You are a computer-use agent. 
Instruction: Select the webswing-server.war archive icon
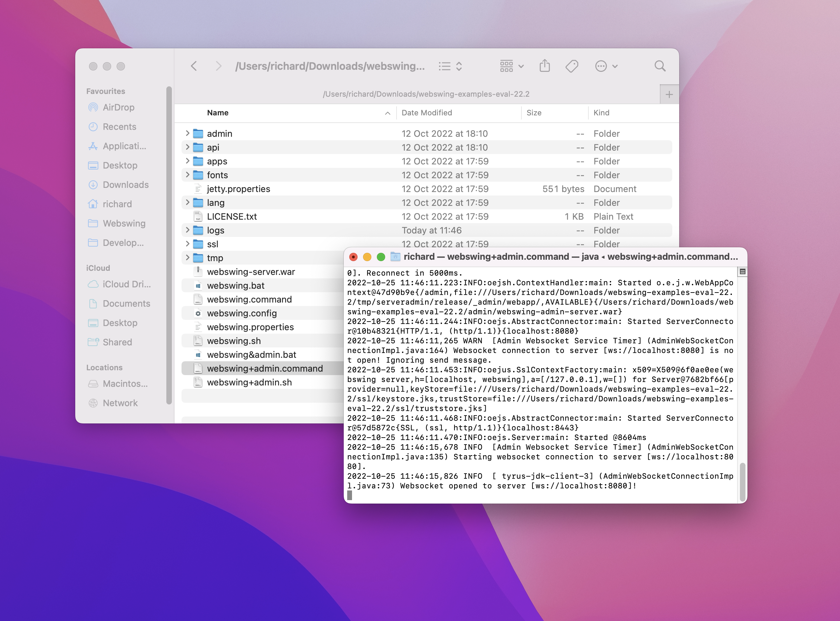click(198, 272)
